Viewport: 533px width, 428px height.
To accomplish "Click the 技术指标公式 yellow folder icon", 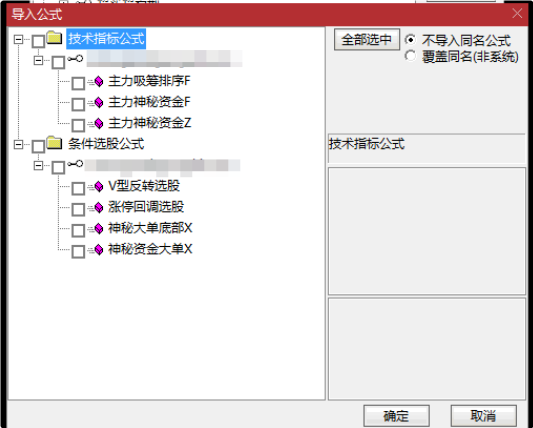I will tap(54, 38).
